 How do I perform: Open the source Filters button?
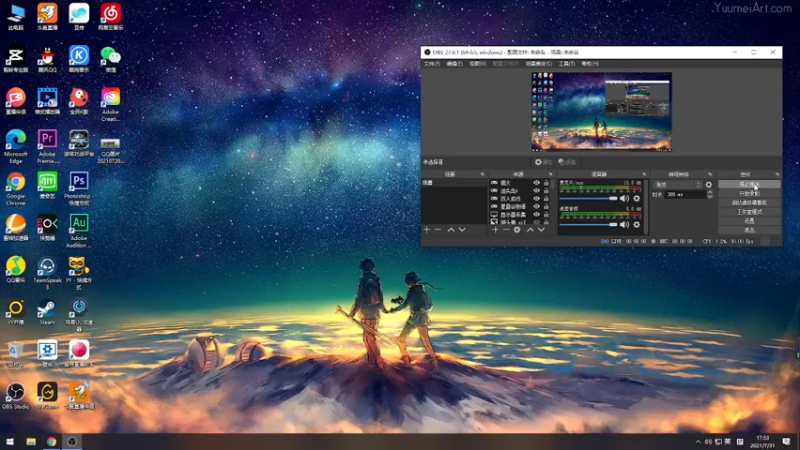[567, 162]
